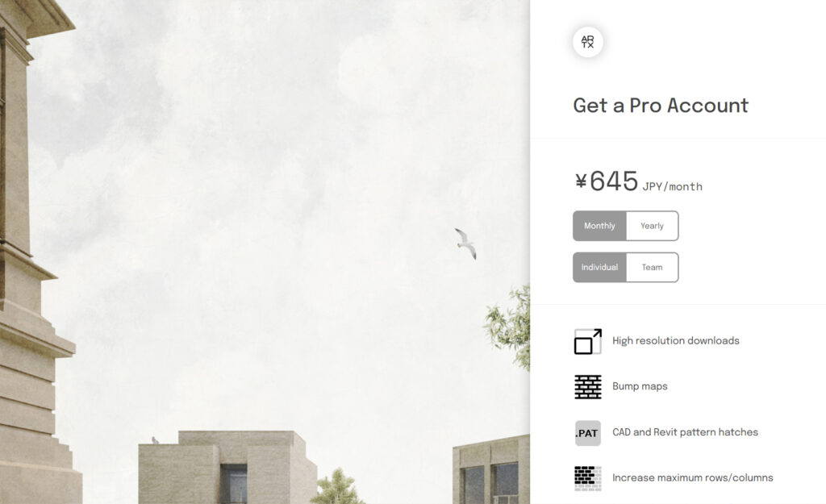
Task: Click the Get a Pro Account heading
Action: coord(661,106)
